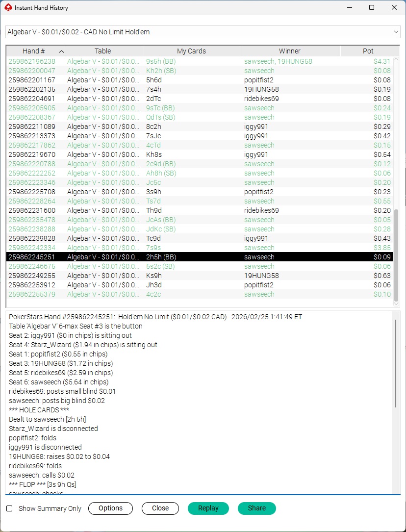Click the hand list scroll up arrow
This screenshot has width=406, height=532.
click(396, 59)
